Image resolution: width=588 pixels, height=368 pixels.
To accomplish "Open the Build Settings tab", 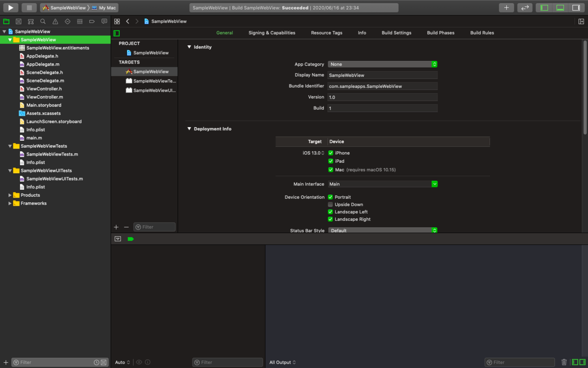I will [x=396, y=33].
